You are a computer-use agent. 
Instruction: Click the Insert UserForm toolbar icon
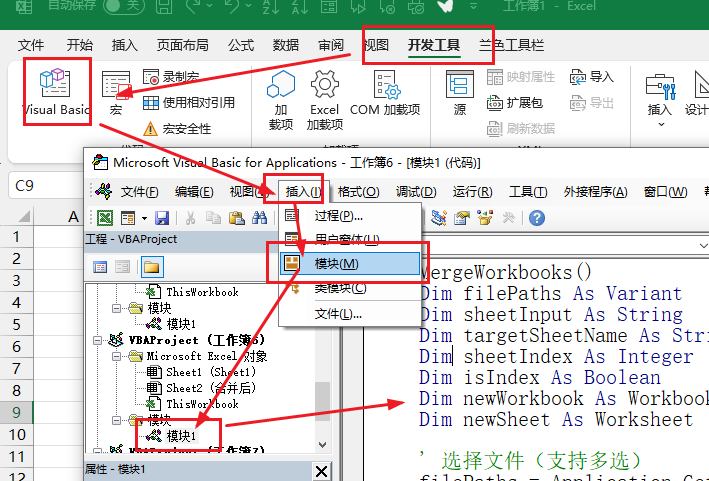coord(128,218)
